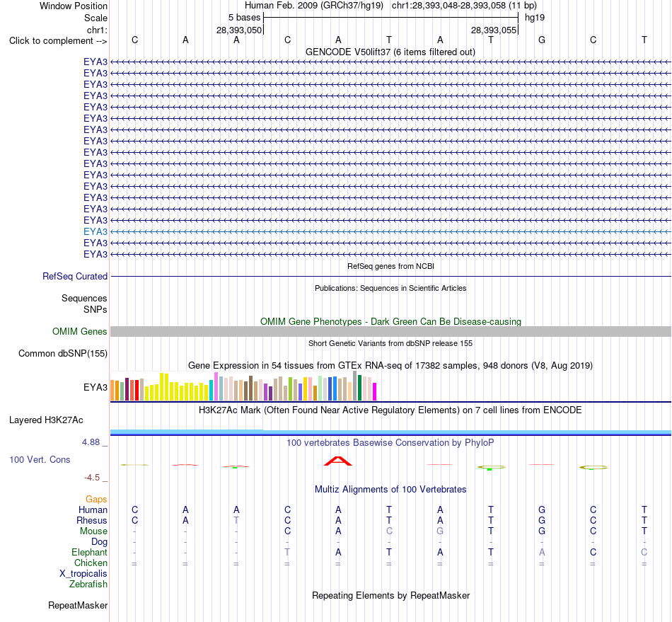Open 'OMIM Gene Phenotypes' green track title

coord(390,321)
